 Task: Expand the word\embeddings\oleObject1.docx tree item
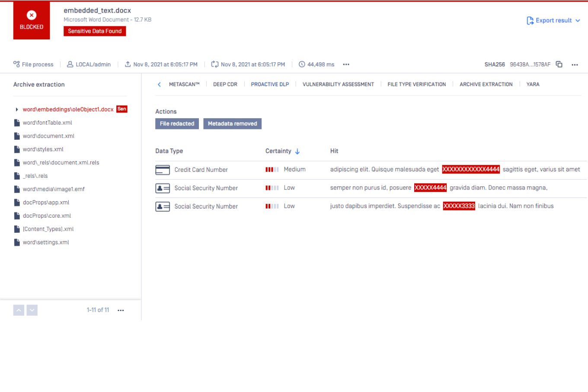17,109
